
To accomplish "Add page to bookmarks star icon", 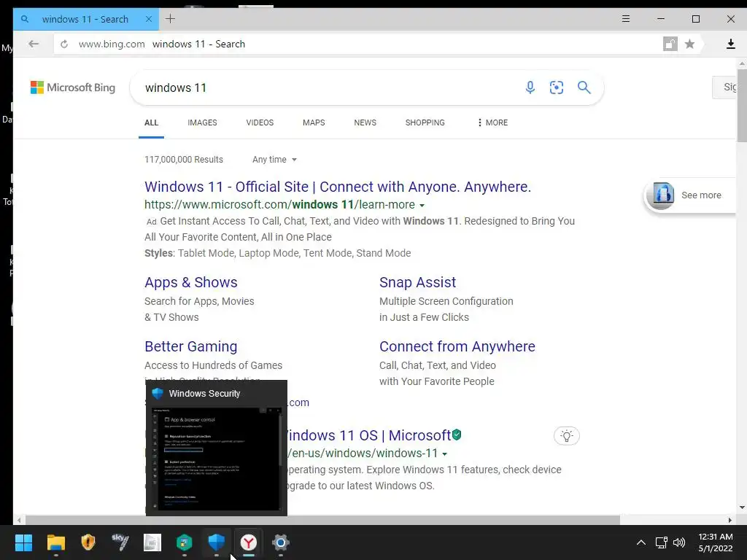I will click(689, 44).
